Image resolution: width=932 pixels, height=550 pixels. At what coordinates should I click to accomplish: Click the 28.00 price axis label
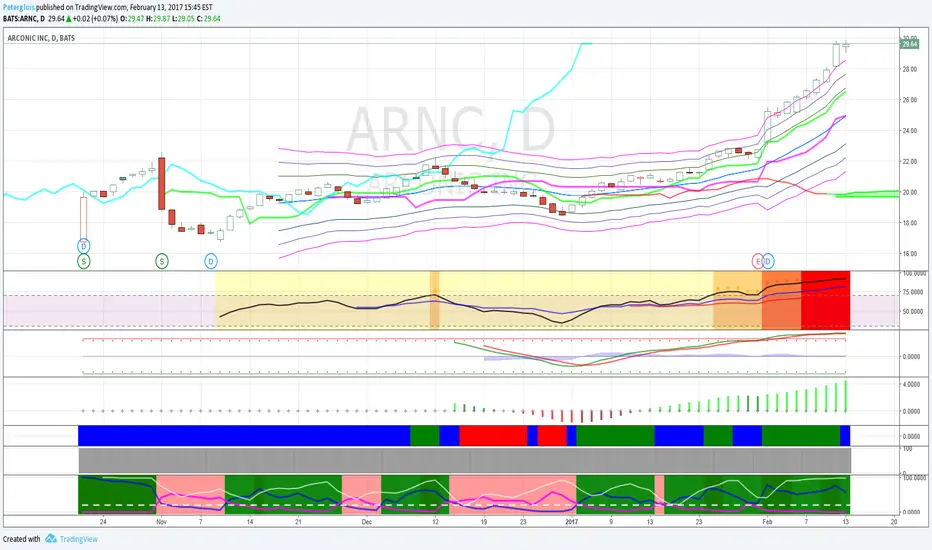[909, 69]
